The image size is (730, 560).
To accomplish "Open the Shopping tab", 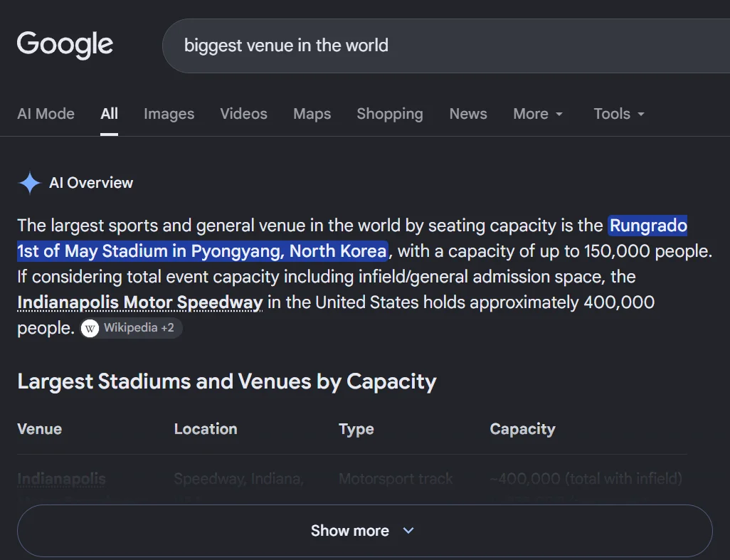I will click(390, 114).
